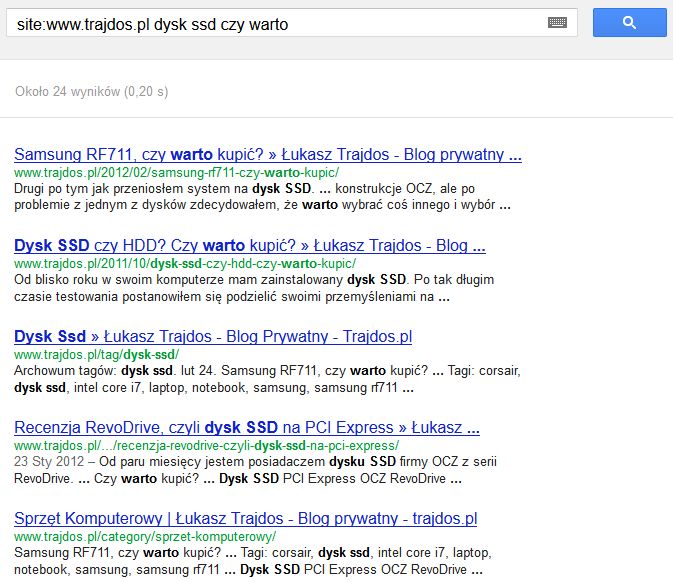
Task: Open result 'Dysk SSD czy HDD? Czy warto kupić?'
Action: 250,246
